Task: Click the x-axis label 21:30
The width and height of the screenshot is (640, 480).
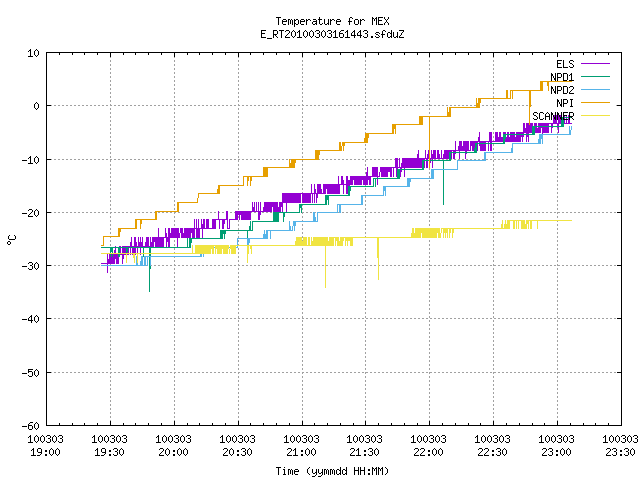Action: (364, 452)
